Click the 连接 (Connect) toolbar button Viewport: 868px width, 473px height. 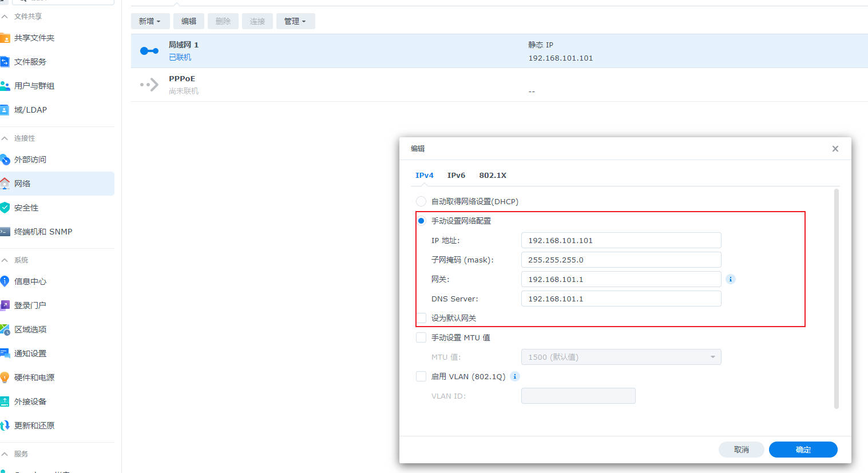[257, 21]
